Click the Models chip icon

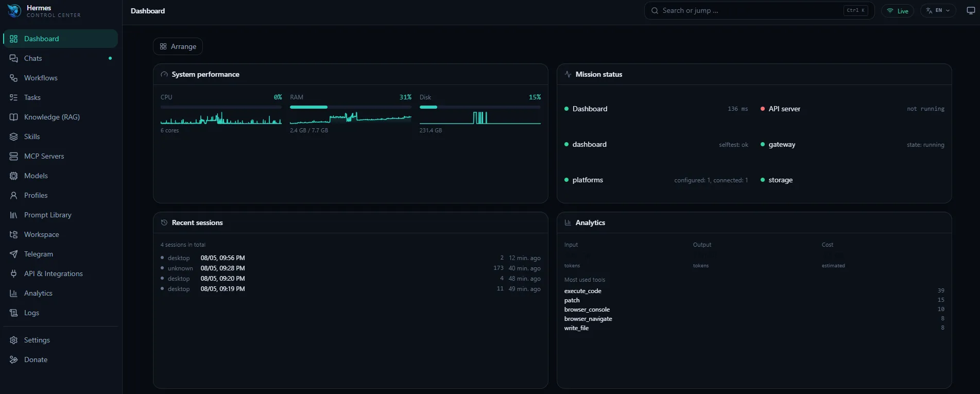coord(14,176)
